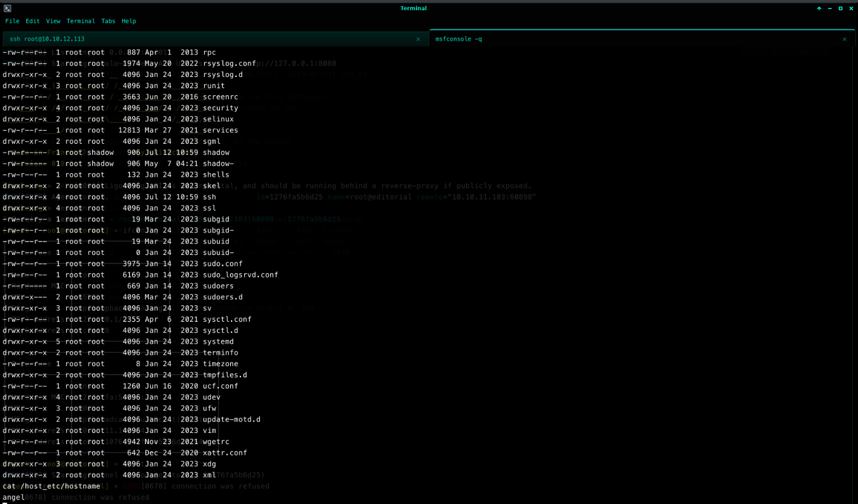Click the screenrc file name
The image size is (858, 504).
pyautogui.click(x=220, y=97)
